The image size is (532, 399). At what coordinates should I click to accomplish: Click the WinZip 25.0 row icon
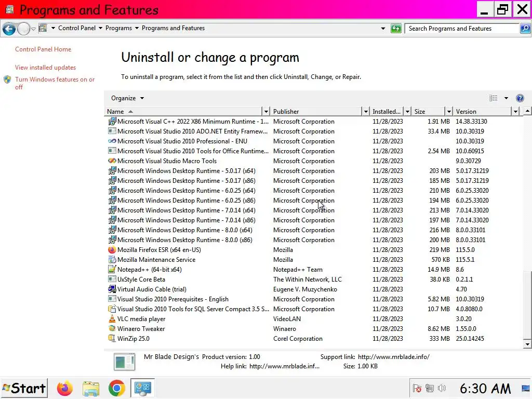point(112,339)
